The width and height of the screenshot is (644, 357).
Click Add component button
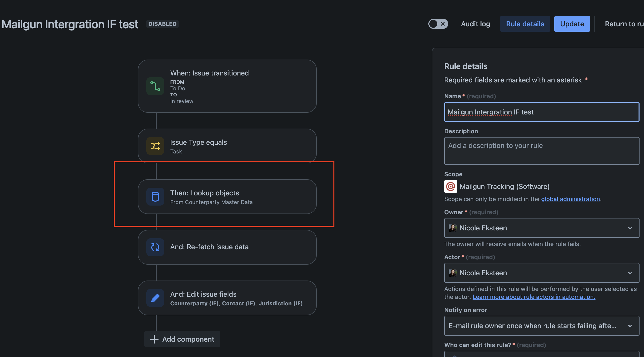click(182, 339)
